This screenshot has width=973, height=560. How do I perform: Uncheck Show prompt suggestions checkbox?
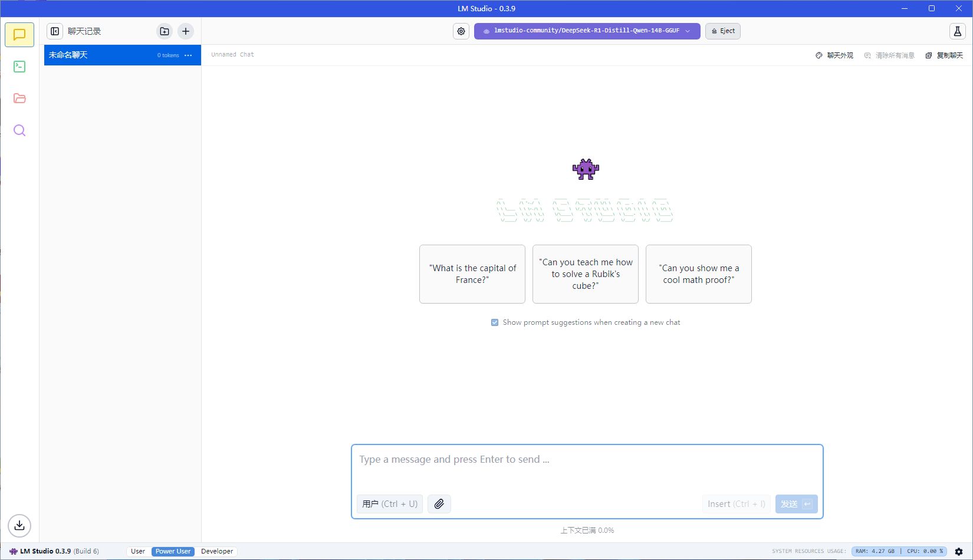click(495, 322)
